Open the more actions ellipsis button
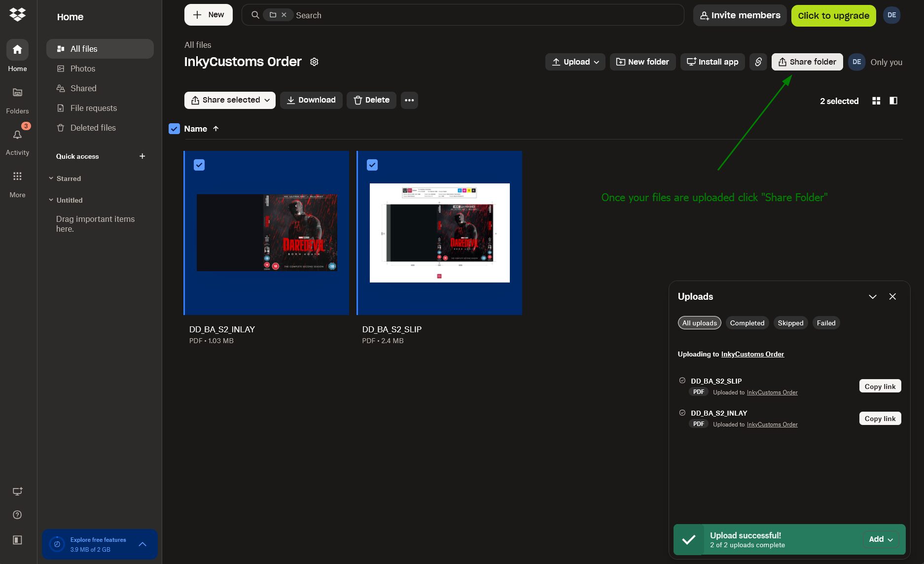The width and height of the screenshot is (924, 564). pyautogui.click(x=409, y=100)
